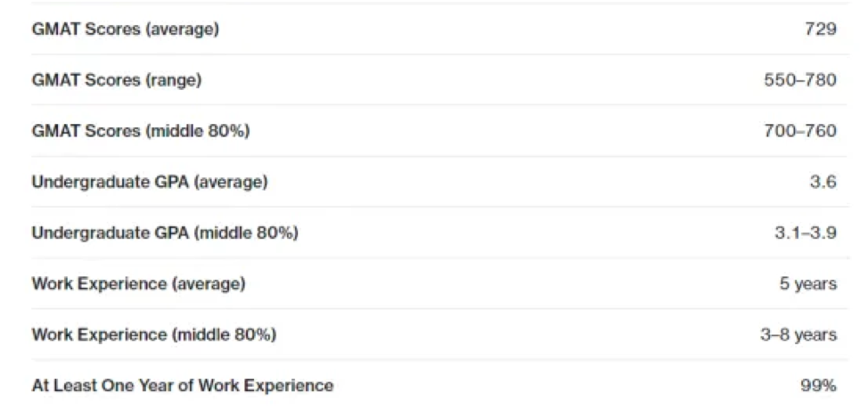This screenshot has height=410, width=868.
Task: Click the GMAT Scores (average) label
Action: tap(126, 29)
